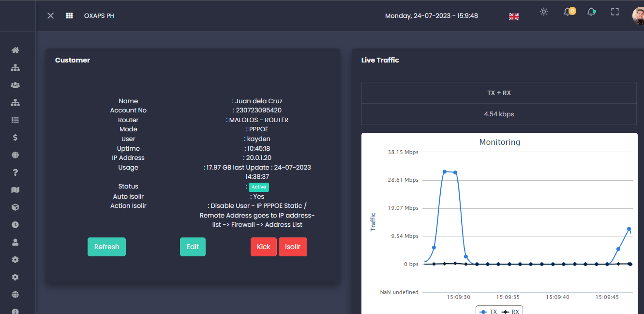Screen dimensions: 644x314
Task: Click the globe icon below the two gears
Action: (15, 295)
